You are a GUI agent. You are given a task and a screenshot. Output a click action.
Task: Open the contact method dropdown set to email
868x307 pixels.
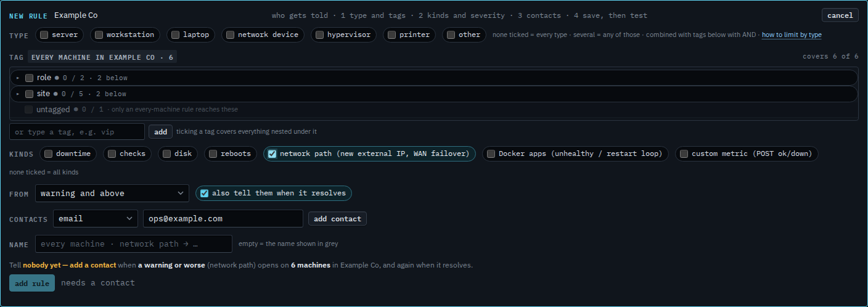point(96,219)
